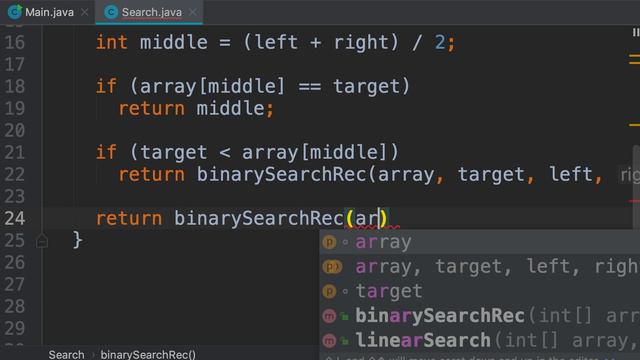Image resolution: width=640 pixels, height=360 pixels.
Task: Select the 'target' completion suggestion
Action: [480, 291]
